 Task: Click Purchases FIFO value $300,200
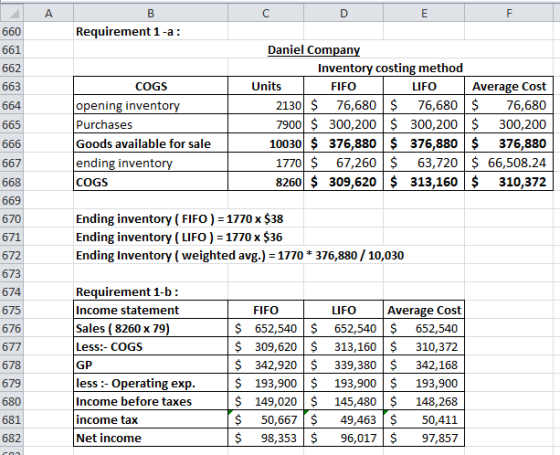click(x=344, y=124)
